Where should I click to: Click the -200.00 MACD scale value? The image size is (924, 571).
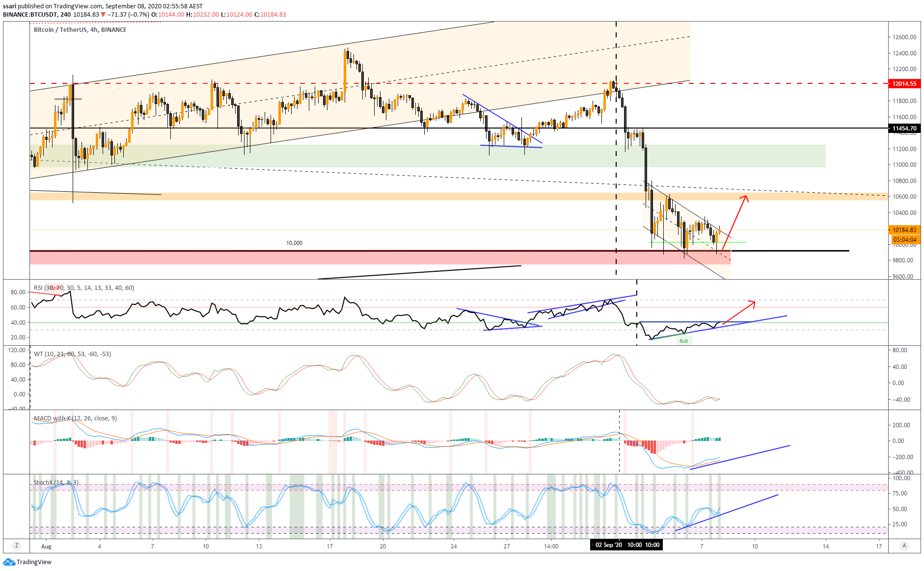tap(902, 457)
